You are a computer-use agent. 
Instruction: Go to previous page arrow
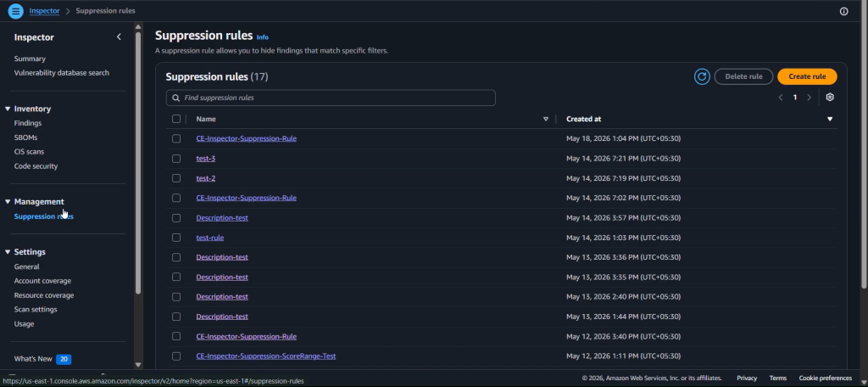coord(781,98)
